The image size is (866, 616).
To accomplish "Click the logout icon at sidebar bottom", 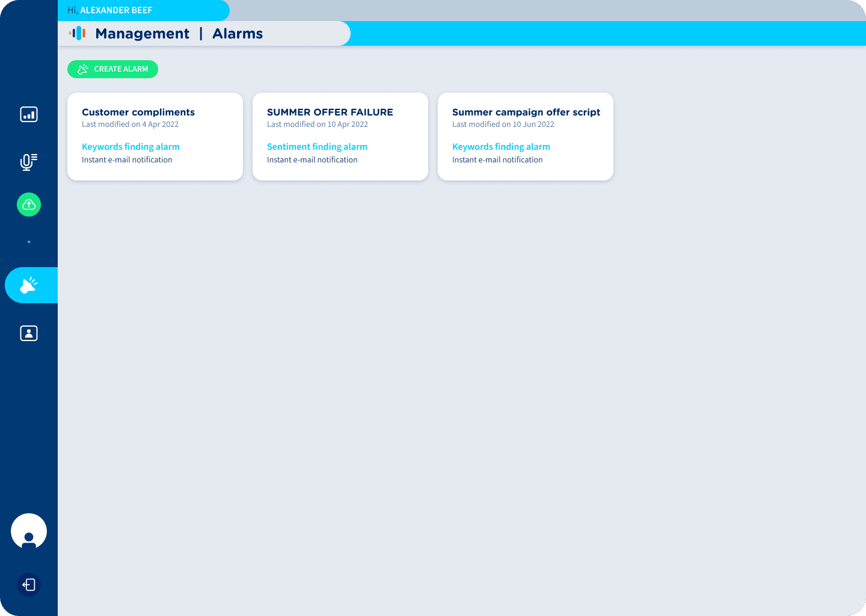I will tap(29, 585).
